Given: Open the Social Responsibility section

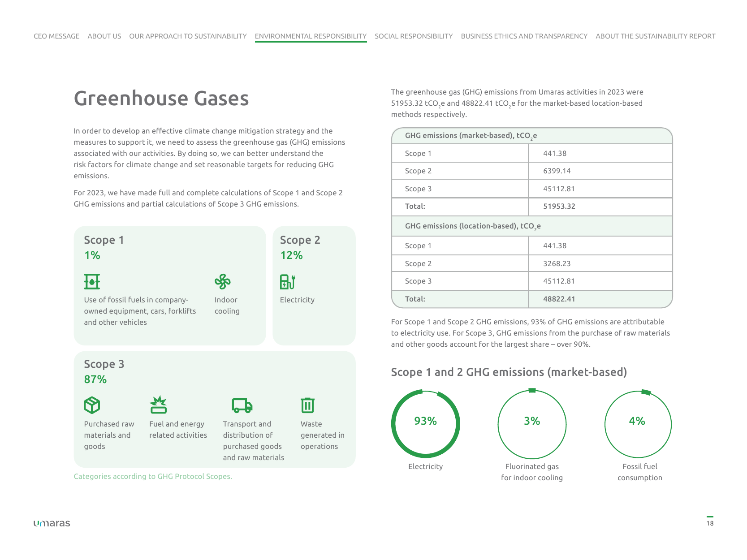Looking at the screenshot, I should 414,36.
